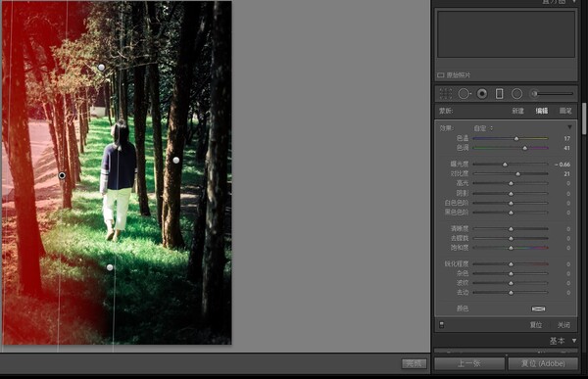Click the gray pin on the right tree trunk
Image resolution: width=588 pixels, height=379 pixels.
[175, 160]
